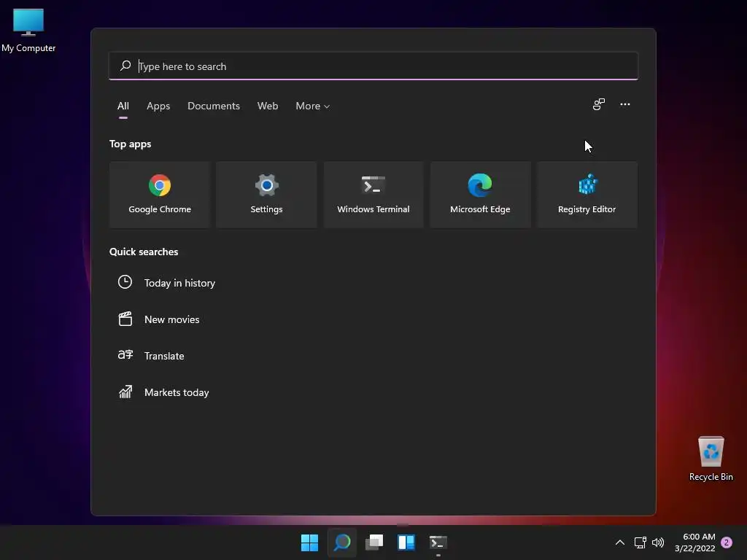The width and height of the screenshot is (747, 560).
Task: Search Markets today quick search
Action: [177, 392]
